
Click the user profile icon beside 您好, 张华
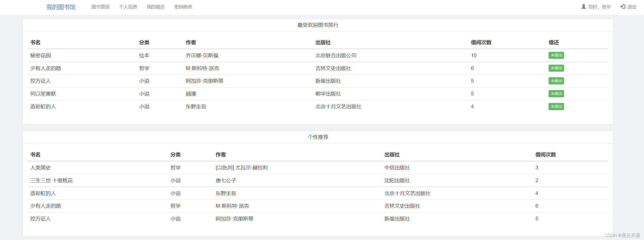coord(583,7)
